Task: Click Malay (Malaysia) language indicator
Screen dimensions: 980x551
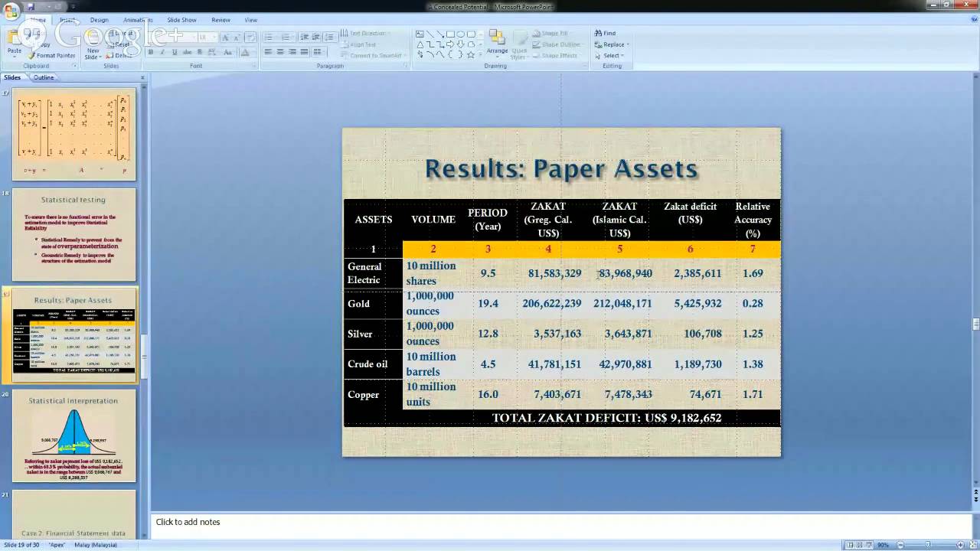Action: click(96, 545)
